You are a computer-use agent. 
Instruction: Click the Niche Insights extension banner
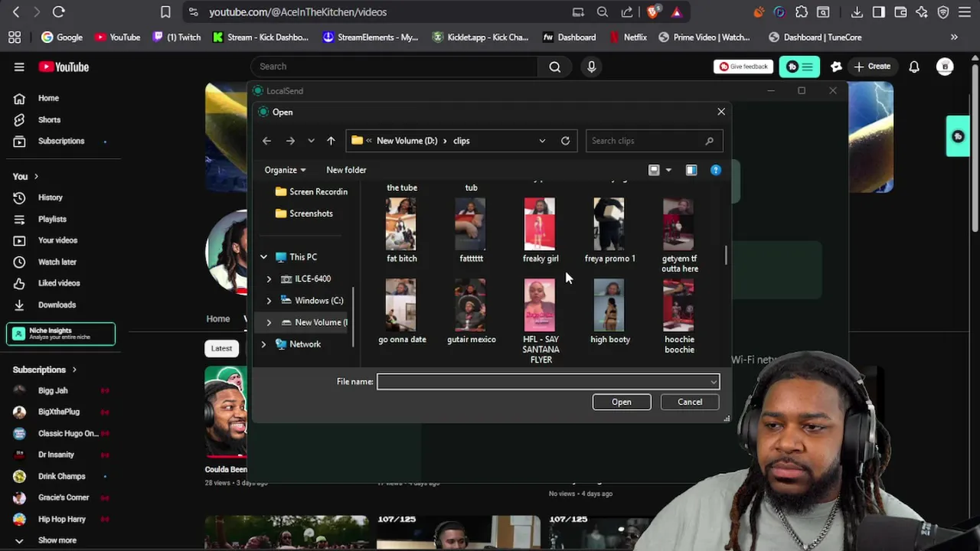[x=61, y=334]
